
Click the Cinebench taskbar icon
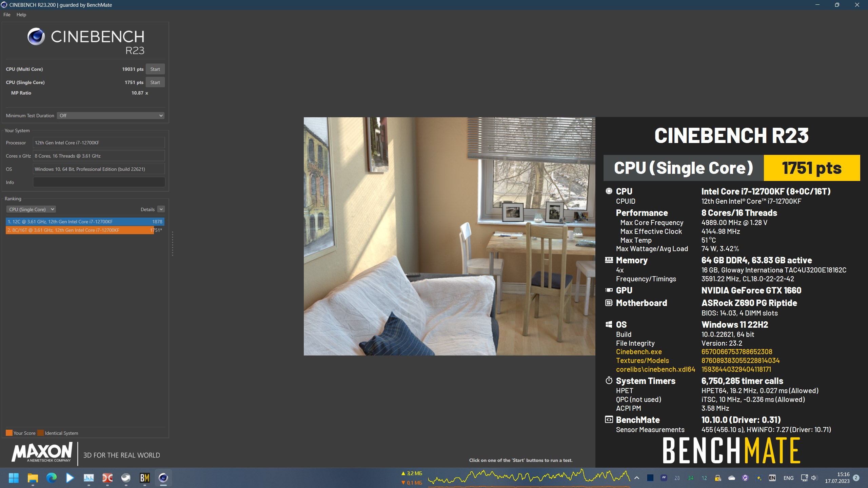click(163, 478)
